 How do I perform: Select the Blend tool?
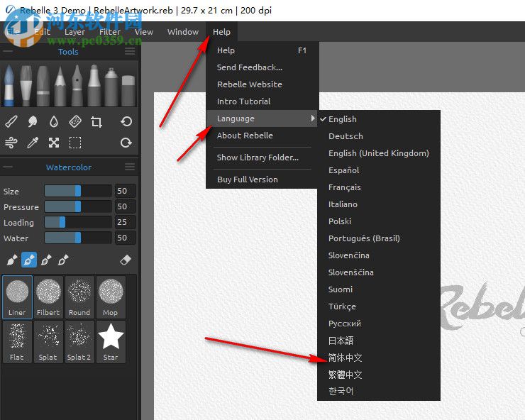tap(11, 121)
